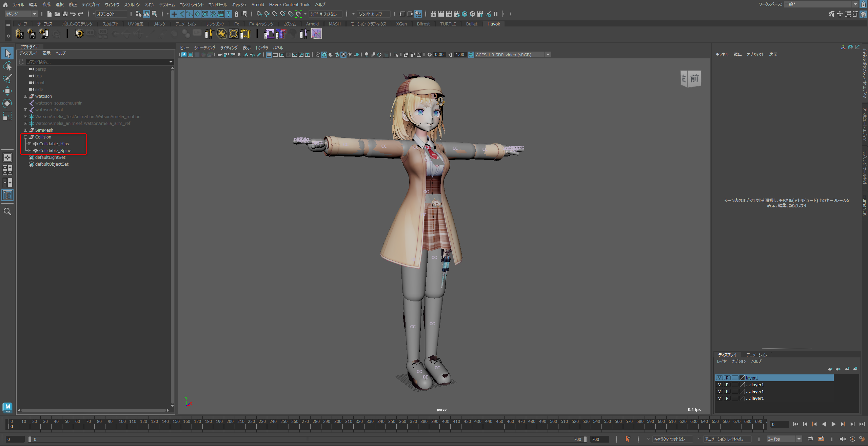The width and height of the screenshot is (868, 446).
Task: Toggle viewport wireframe shading cube
Action: 318,55
